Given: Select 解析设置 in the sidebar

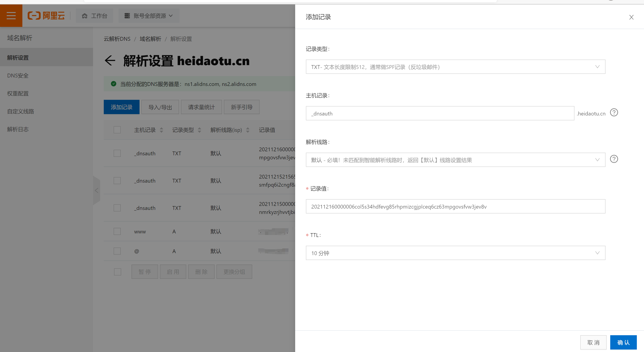Looking at the screenshot, I should (47, 57).
